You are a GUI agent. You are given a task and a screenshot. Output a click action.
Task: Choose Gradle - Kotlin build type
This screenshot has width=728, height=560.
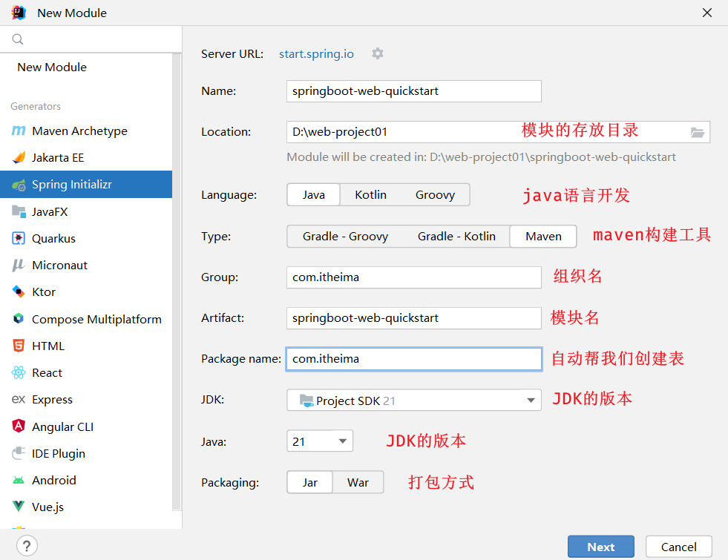[x=456, y=237]
